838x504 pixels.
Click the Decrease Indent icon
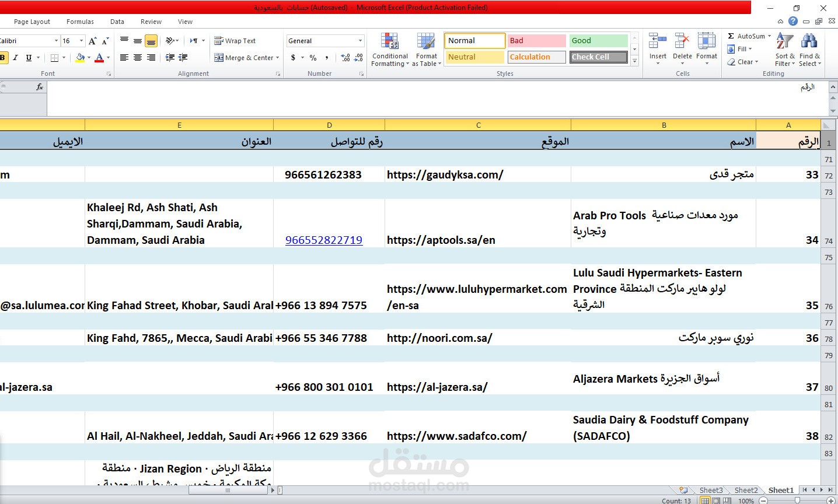[170, 58]
